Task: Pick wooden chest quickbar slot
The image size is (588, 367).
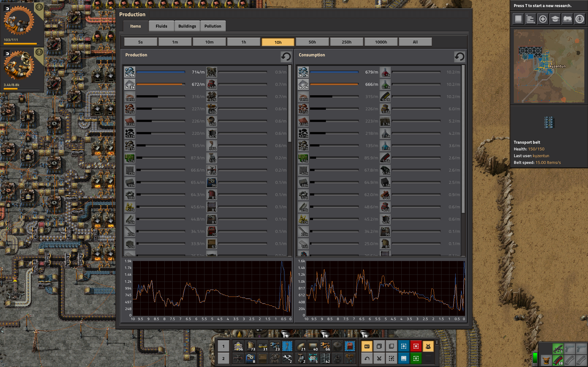Action: (x=263, y=358)
